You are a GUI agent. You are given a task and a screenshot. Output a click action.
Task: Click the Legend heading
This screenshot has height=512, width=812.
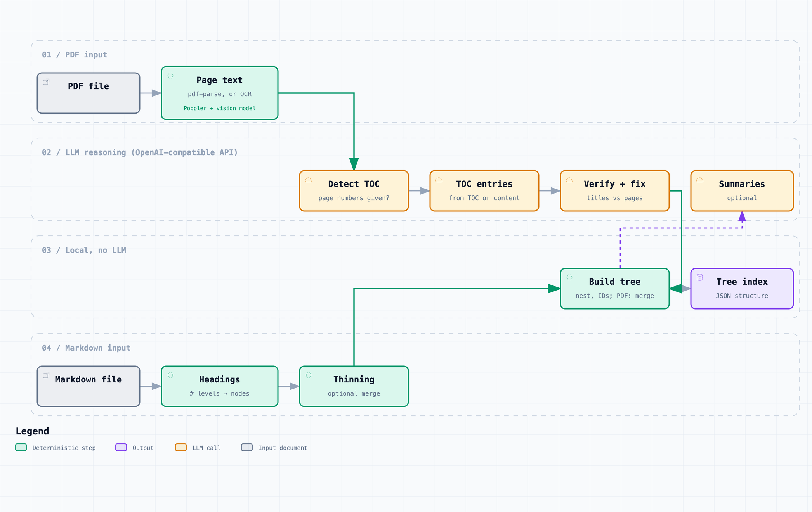click(32, 431)
